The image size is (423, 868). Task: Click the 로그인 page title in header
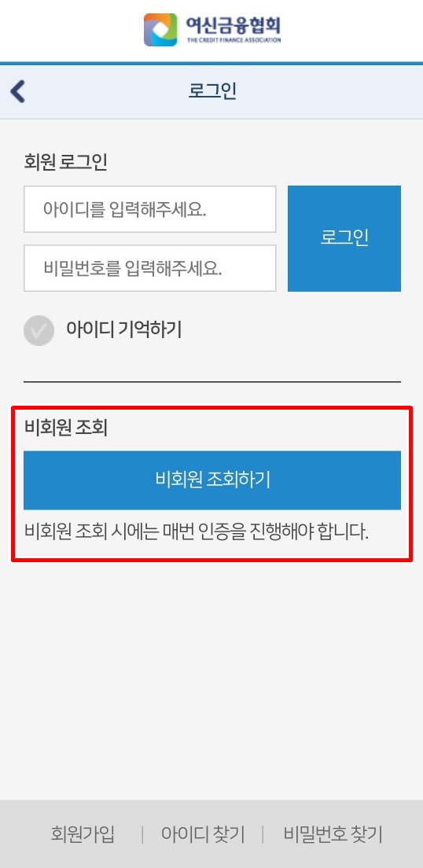212,91
